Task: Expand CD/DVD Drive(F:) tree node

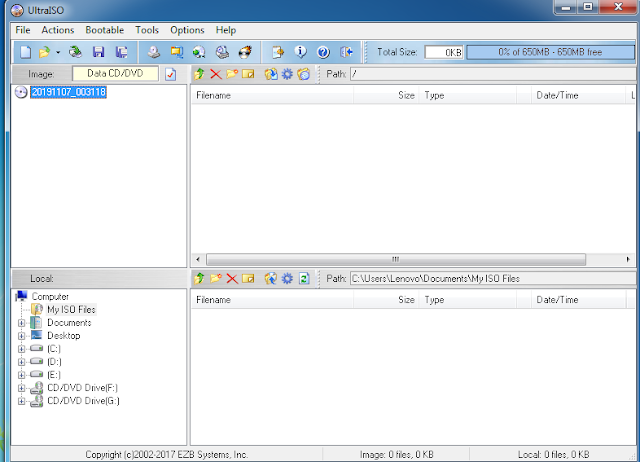Action: [22, 388]
